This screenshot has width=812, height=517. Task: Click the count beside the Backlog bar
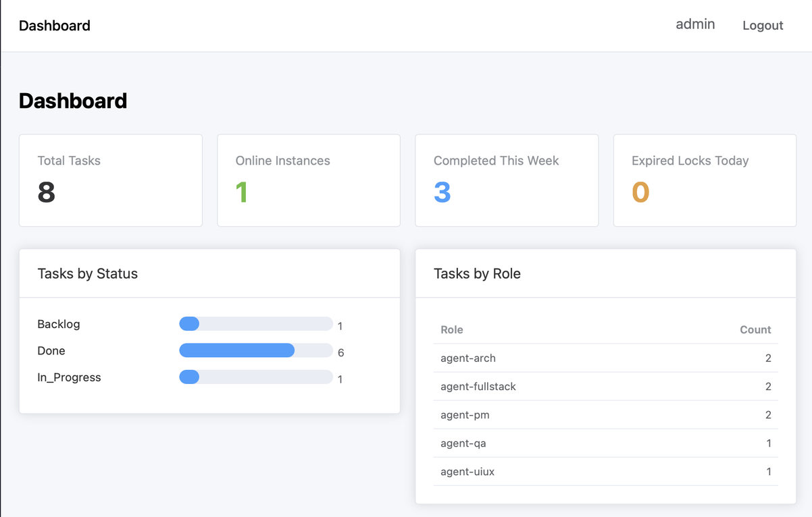click(340, 326)
